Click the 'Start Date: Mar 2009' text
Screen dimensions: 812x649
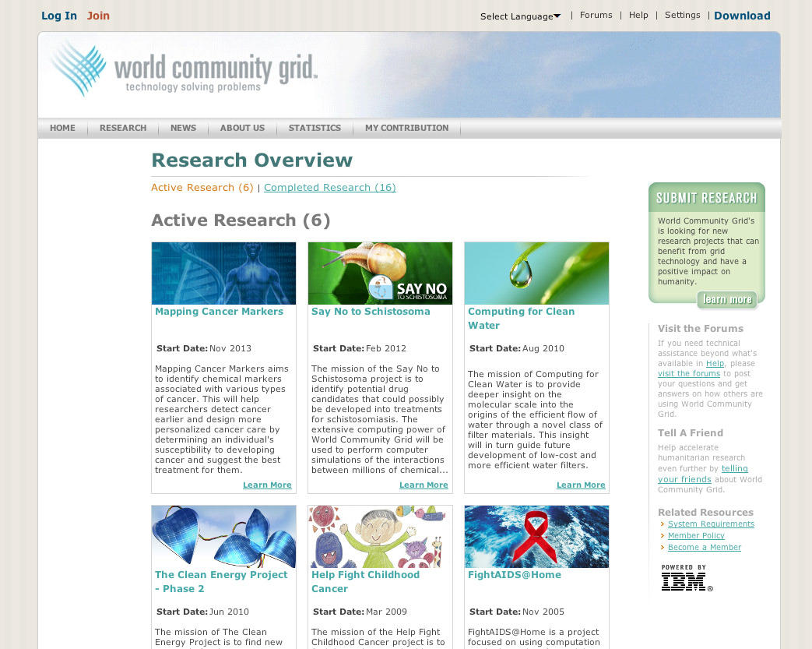pyautogui.click(x=360, y=612)
